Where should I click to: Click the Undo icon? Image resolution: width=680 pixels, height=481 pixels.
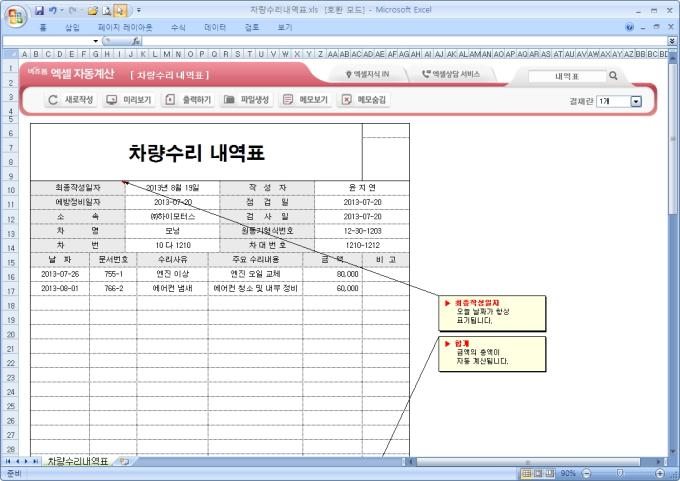point(53,10)
